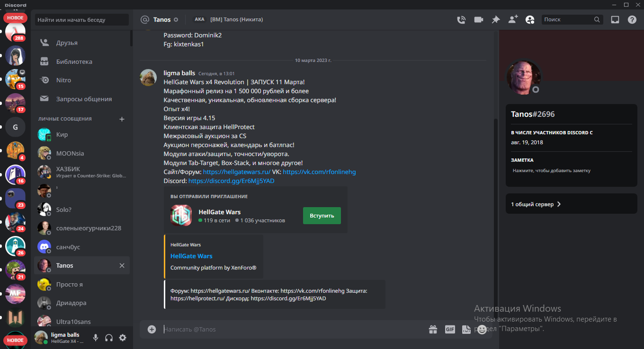This screenshot has width=644, height=349.
Task: Open server with 21 notifications badge
Action: point(15,270)
